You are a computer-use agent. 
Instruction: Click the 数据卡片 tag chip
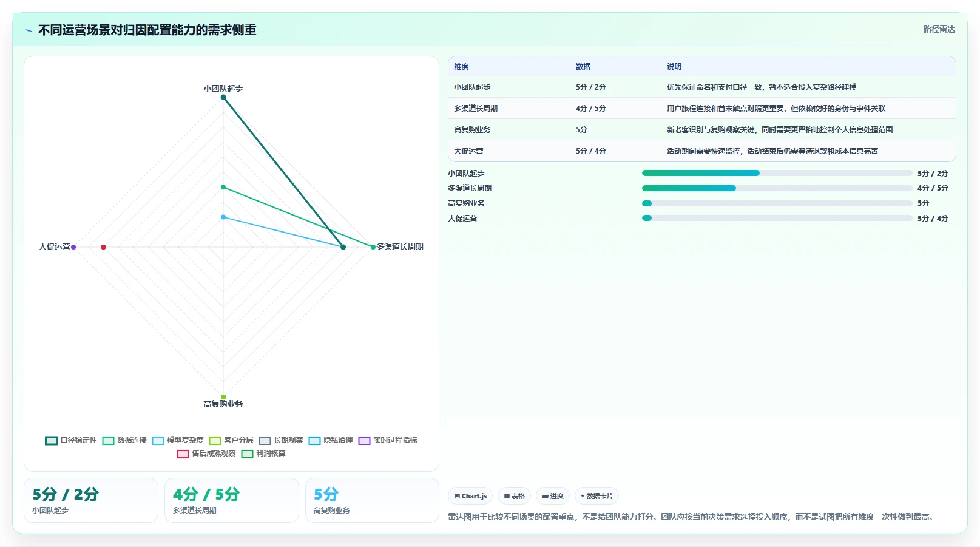(596, 496)
